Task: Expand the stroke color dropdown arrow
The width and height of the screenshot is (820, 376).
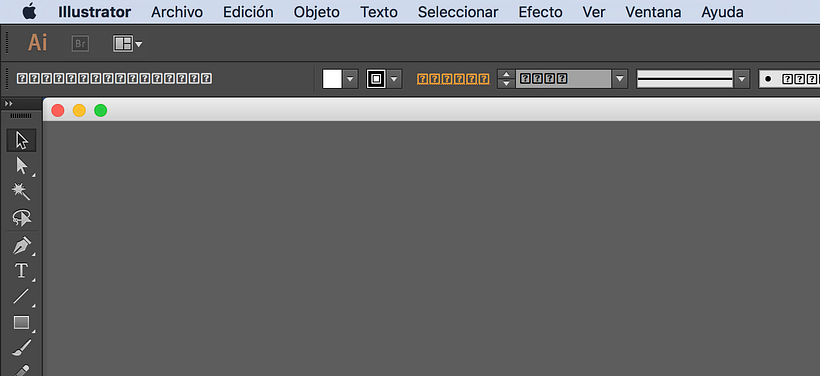Action: pos(394,79)
